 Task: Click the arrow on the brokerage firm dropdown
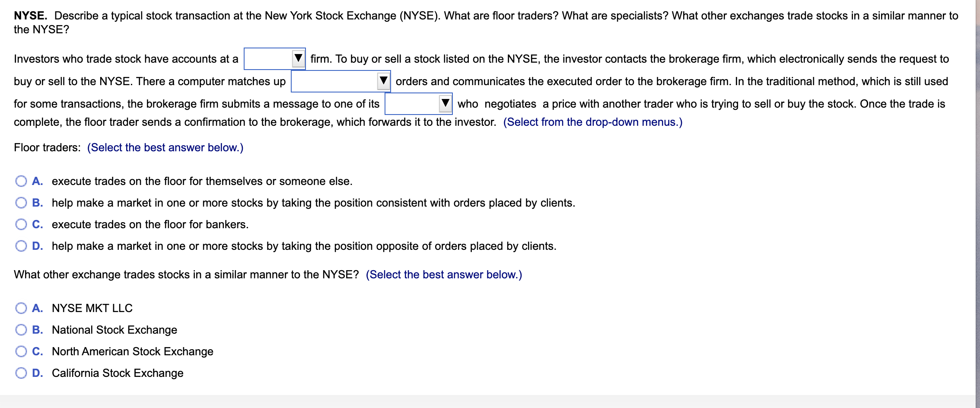(x=298, y=58)
